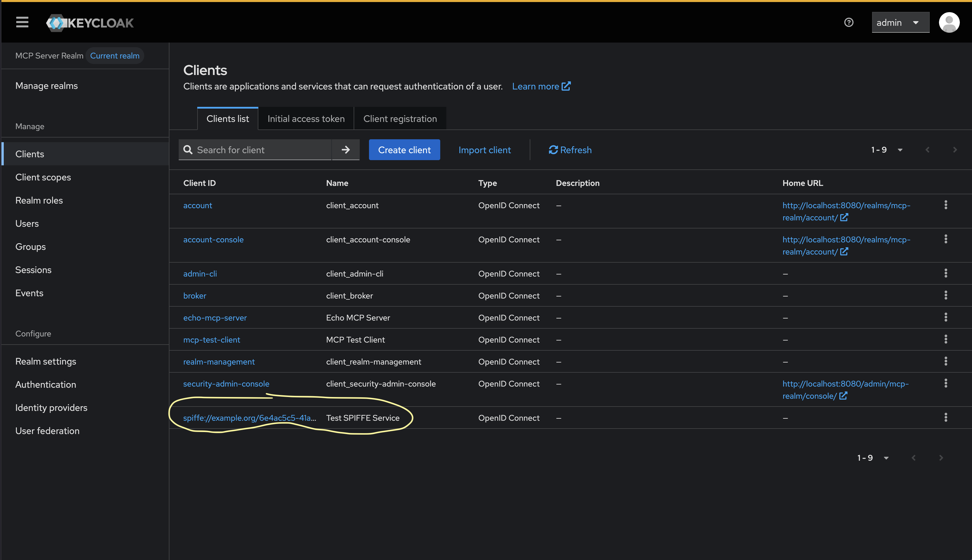972x560 pixels.
Task: Open the help question mark icon
Action: coord(849,22)
